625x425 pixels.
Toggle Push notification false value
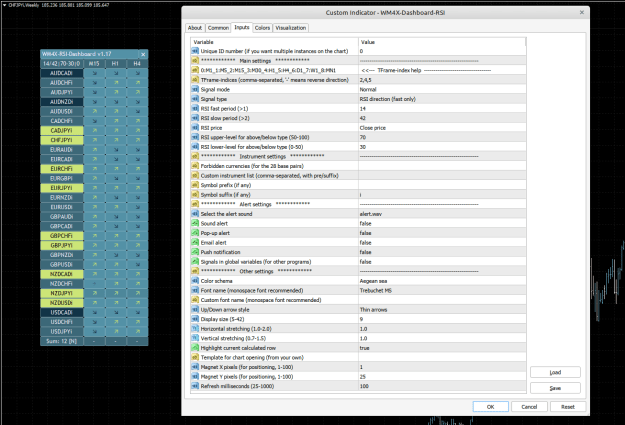pos(442,252)
